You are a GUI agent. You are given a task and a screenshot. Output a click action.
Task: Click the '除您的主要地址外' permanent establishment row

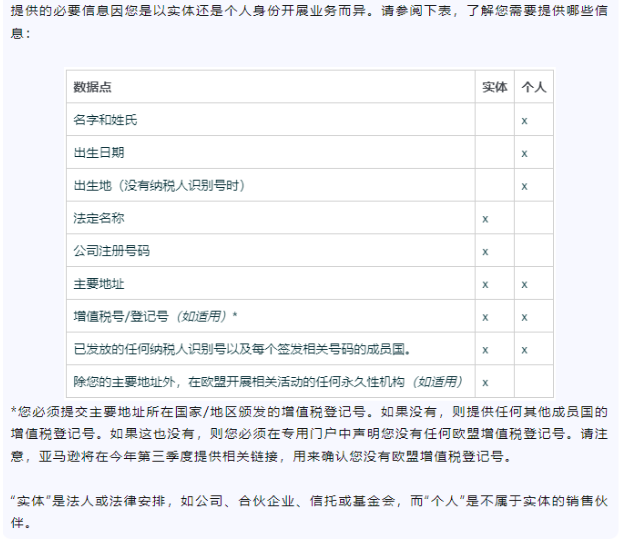pyautogui.click(x=268, y=382)
